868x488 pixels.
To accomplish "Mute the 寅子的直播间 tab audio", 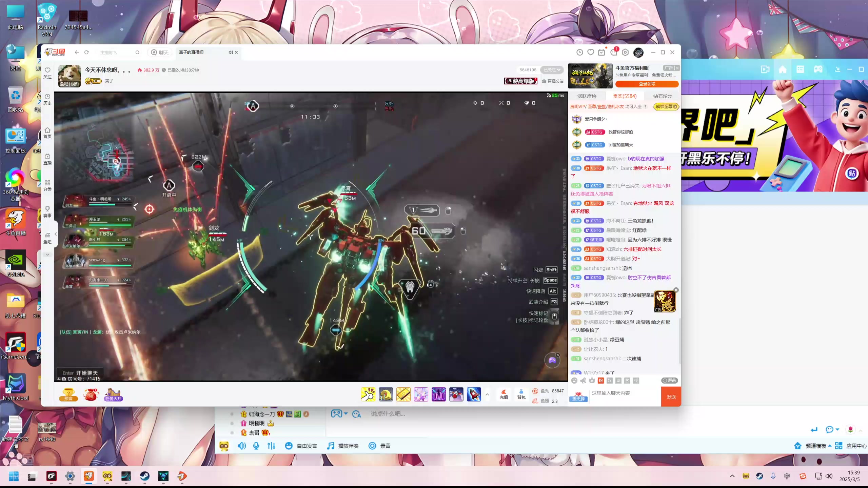I will [231, 52].
